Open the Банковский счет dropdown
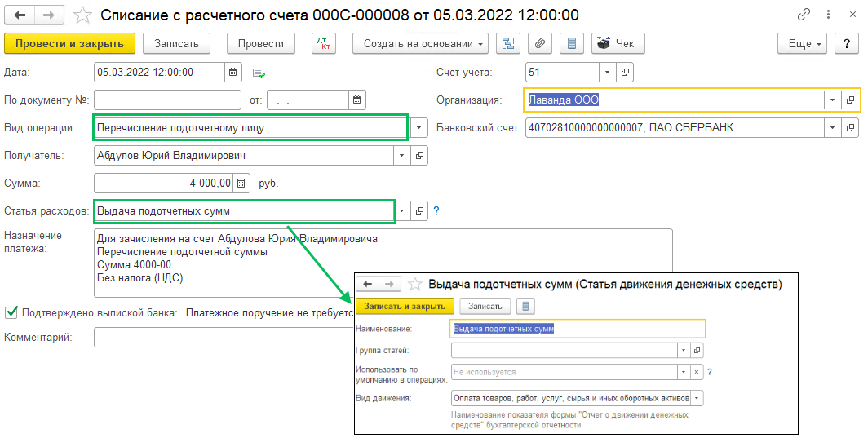Viewport: 868px width, 438px height. 832,128
